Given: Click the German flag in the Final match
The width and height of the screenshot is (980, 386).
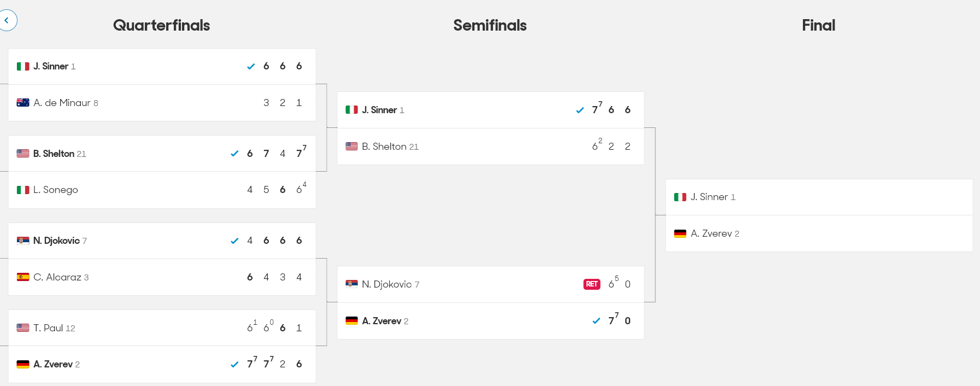Looking at the screenshot, I should tap(680, 233).
